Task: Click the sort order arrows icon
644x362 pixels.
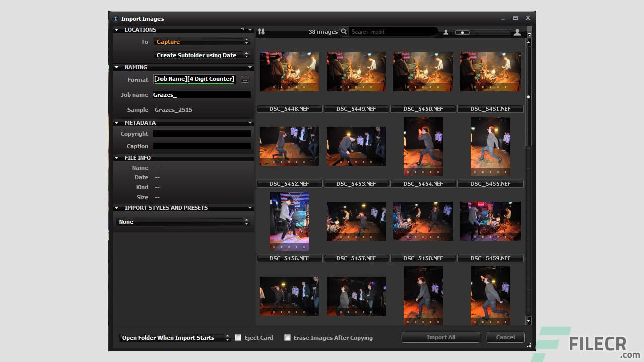Action: point(261,31)
